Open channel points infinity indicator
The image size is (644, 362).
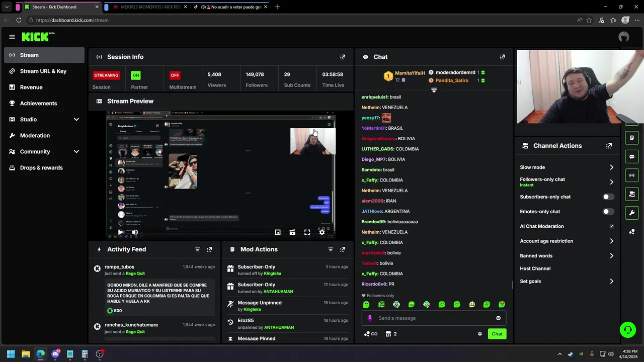click(x=371, y=334)
